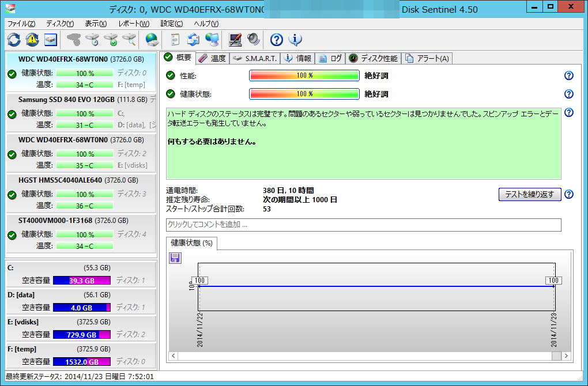The image size is (588, 386).
Task: Switch to the 概要 tab
Action: click(x=178, y=58)
